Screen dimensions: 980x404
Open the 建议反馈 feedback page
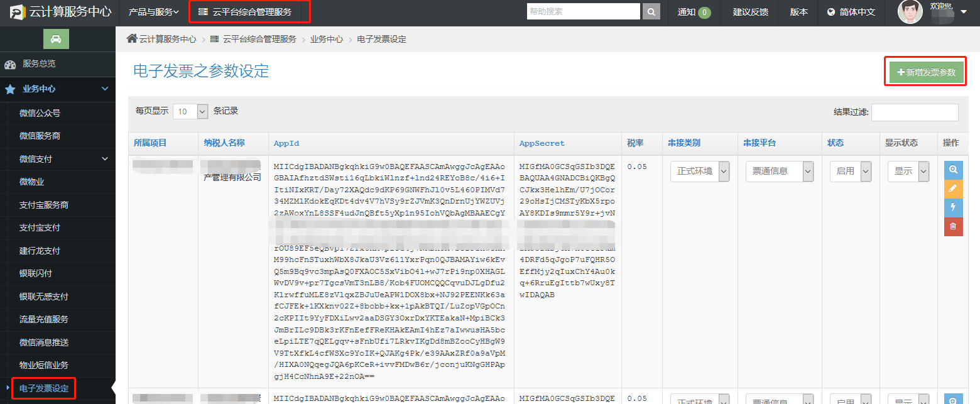pos(749,11)
